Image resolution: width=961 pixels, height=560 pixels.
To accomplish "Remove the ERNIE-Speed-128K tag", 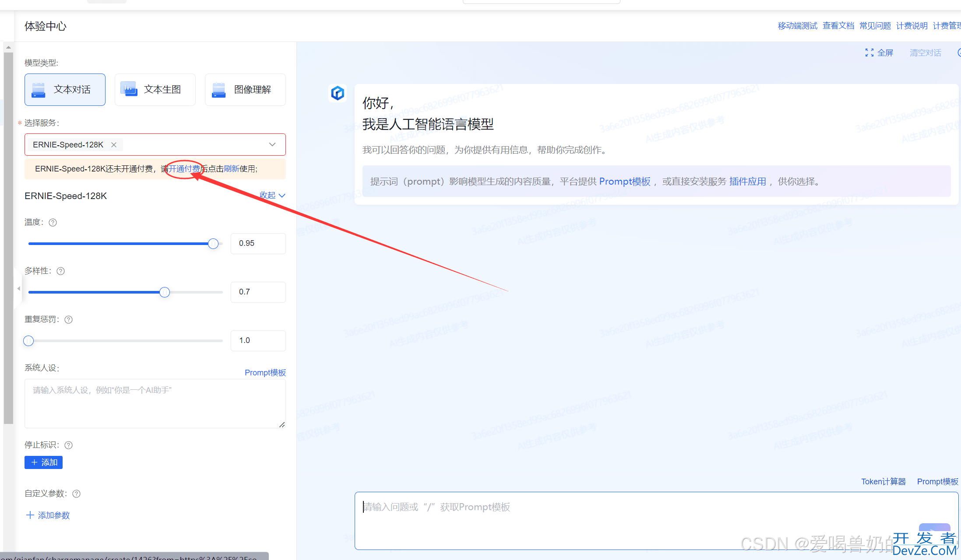I will [114, 145].
